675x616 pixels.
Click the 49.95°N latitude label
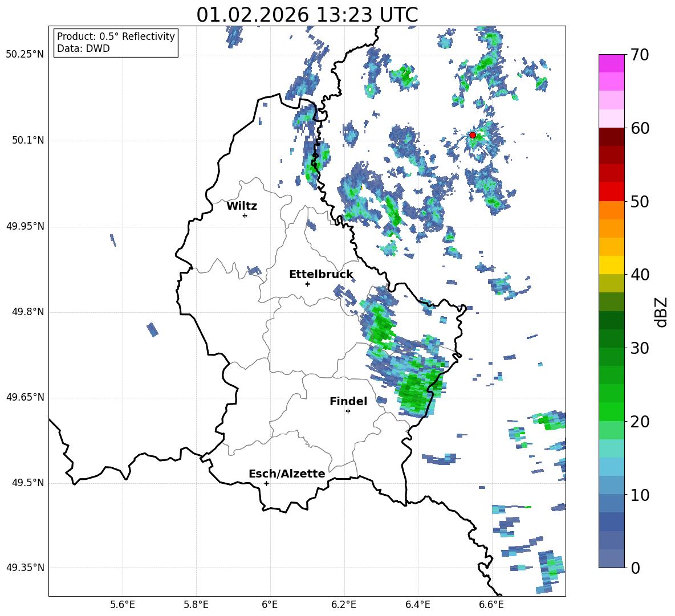tap(25, 226)
